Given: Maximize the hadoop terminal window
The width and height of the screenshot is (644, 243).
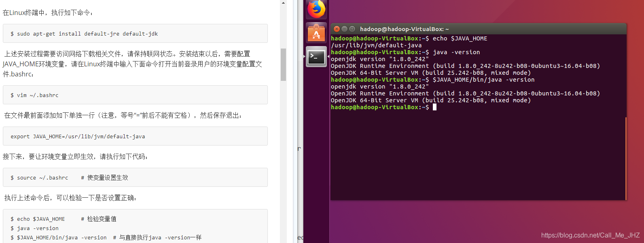Looking at the screenshot, I should (352, 29).
